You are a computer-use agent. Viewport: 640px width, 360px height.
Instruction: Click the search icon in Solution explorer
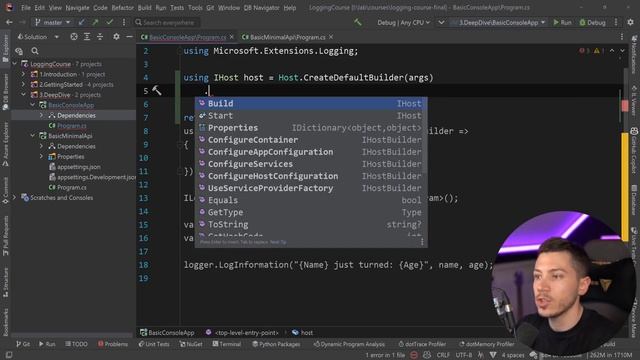(35, 51)
